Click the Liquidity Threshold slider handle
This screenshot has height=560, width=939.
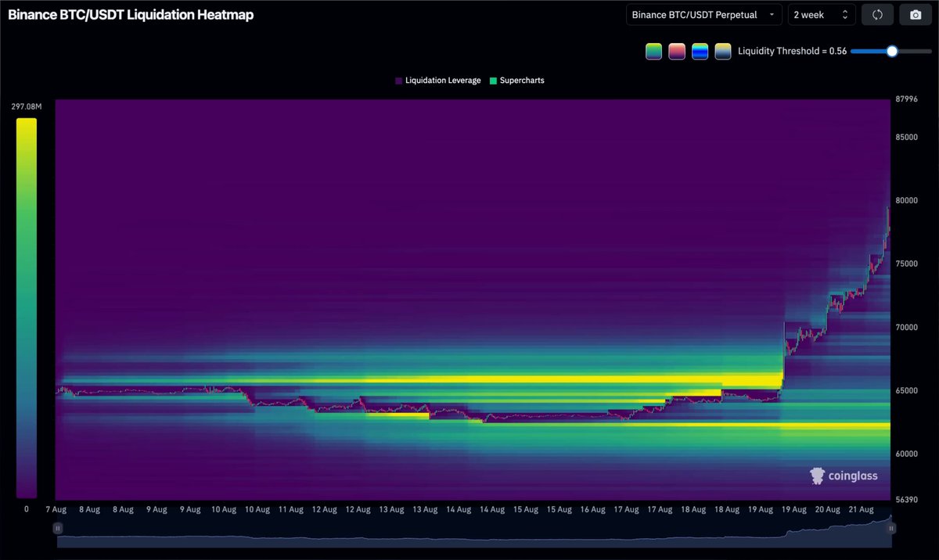[891, 51]
